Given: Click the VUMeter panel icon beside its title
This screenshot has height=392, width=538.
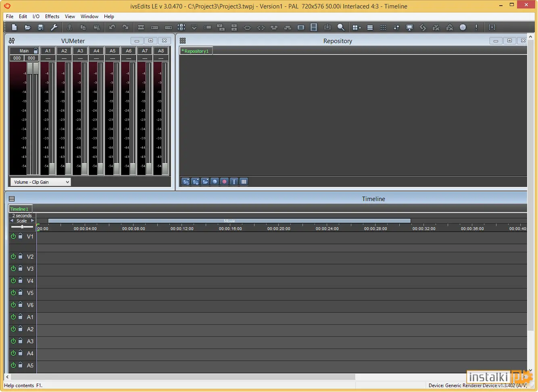Looking at the screenshot, I should [x=12, y=41].
